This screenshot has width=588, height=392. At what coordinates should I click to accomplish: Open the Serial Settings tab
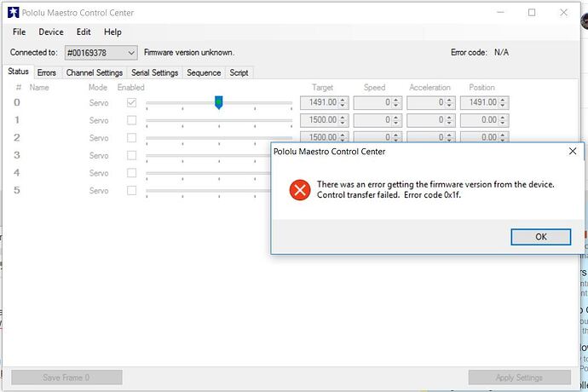(154, 73)
